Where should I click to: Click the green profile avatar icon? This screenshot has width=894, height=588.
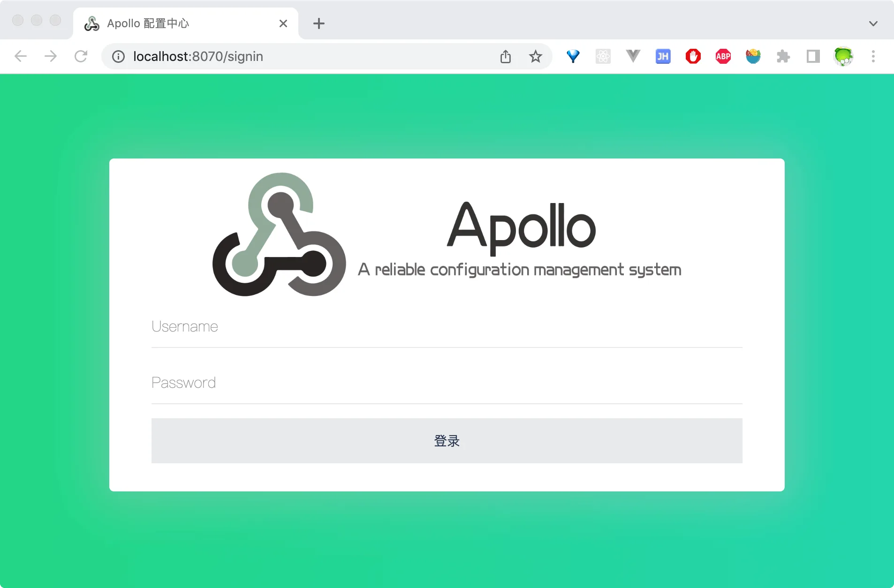click(x=844, y=56)
